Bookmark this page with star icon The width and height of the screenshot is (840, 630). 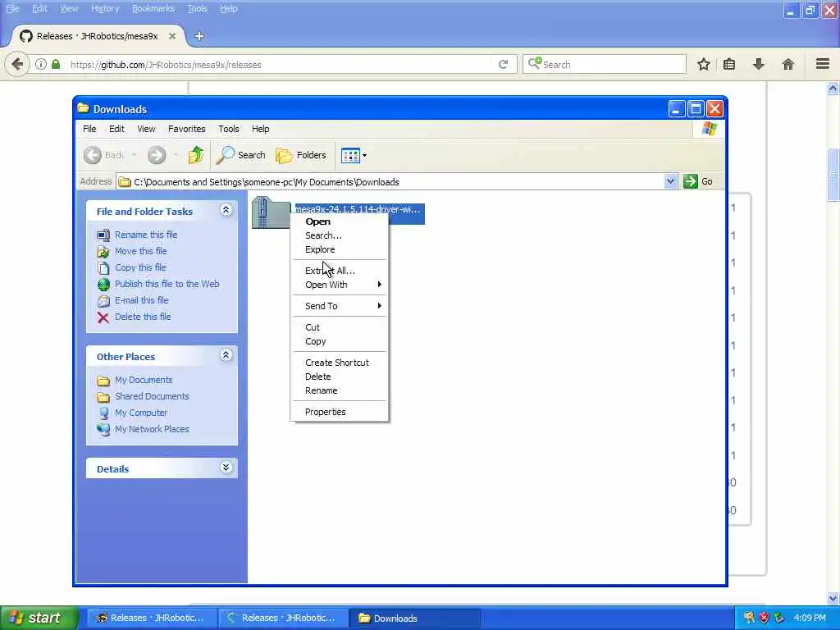click(x=703, y=65)
